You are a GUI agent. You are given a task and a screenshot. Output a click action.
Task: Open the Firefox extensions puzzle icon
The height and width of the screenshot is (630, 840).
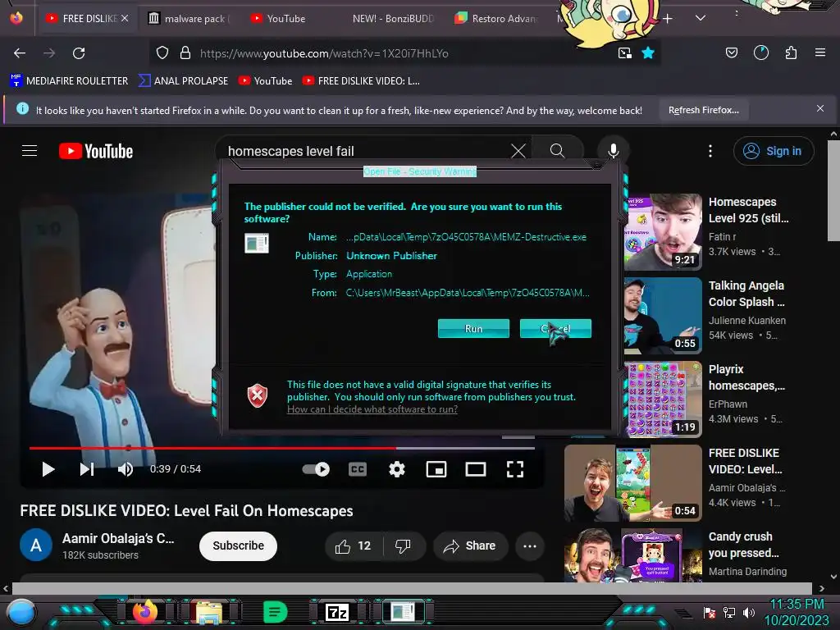791,53
